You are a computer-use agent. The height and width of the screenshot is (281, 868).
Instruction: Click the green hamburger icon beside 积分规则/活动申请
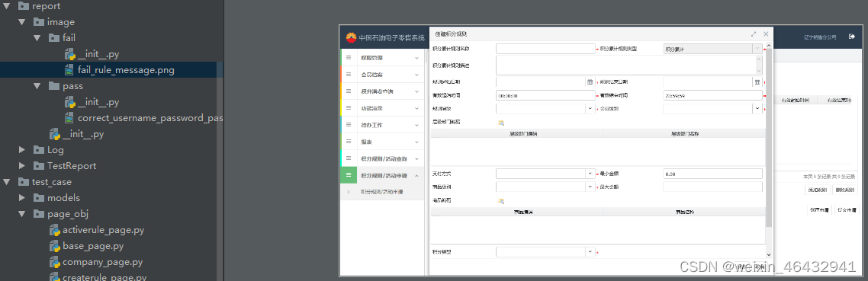[349, 175]
